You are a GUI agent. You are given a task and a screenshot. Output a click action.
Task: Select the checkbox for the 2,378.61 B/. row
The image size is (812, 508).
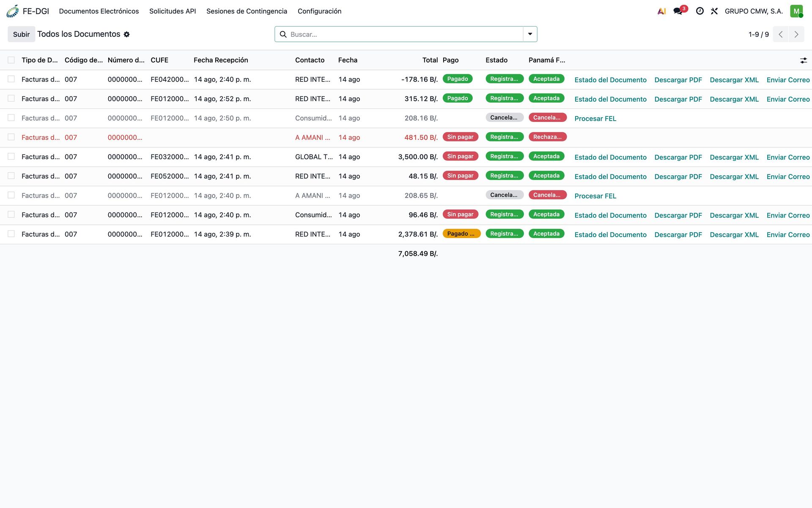[11, 234]
